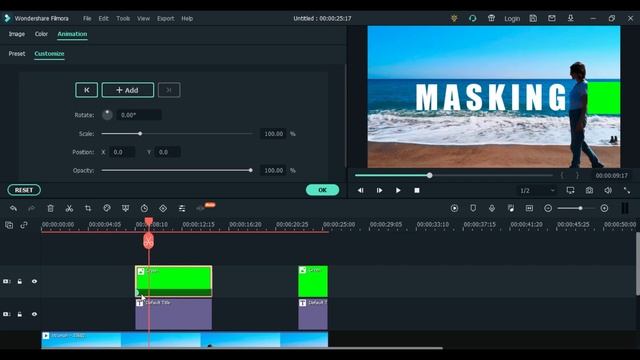This screenshot has width=640, height=360.
Task: Switch to the Image tab
Action: coord(17,34)
